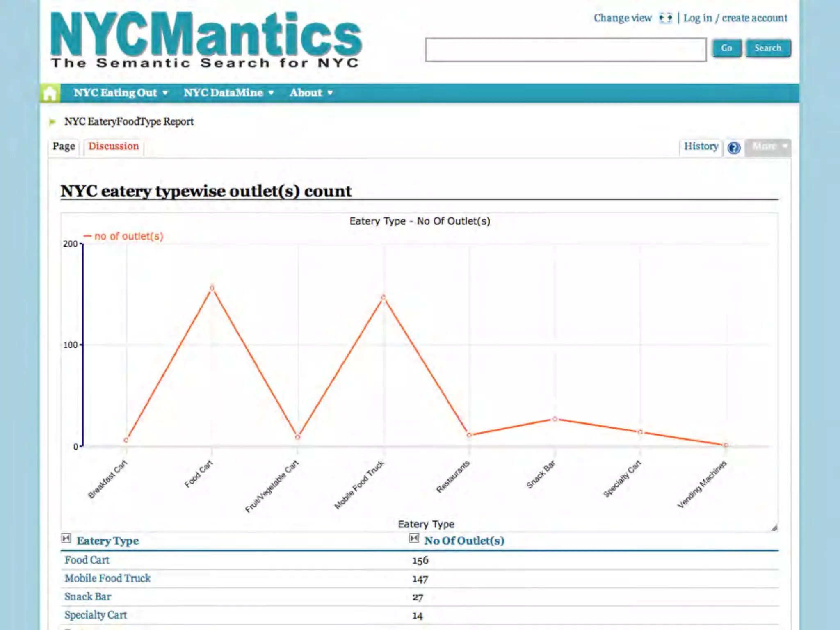Open the About dropdown menu

coord(311,93)
